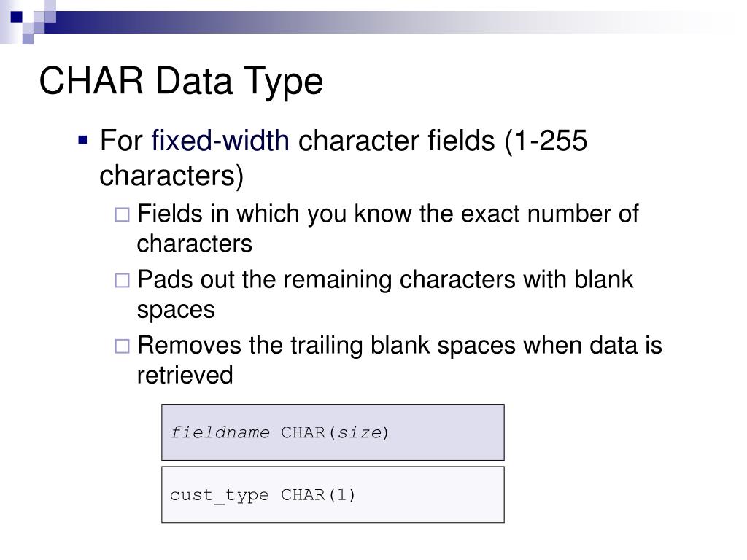Check the box beside "Fields in which you know"
Viewport: 747px width, 560px height.
click(122, 215)
